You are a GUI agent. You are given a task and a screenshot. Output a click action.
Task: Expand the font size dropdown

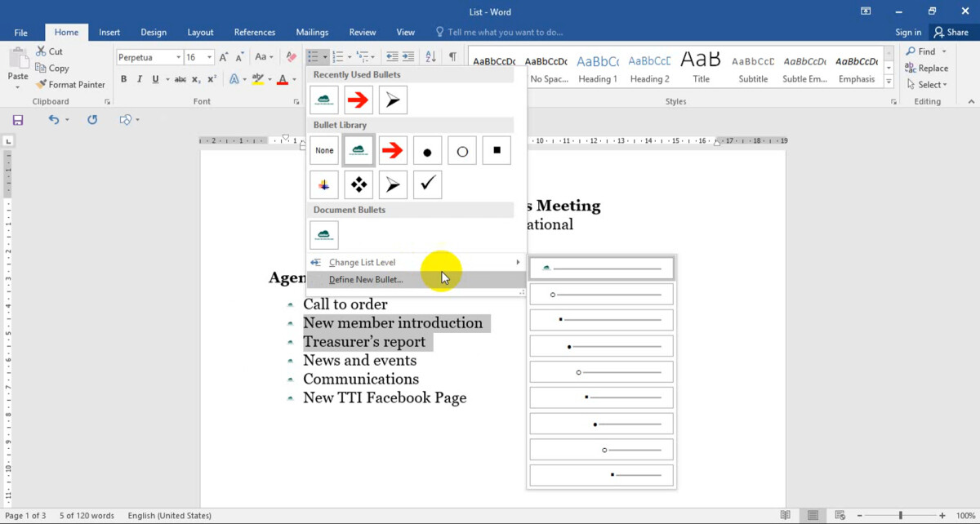point(210,57)
